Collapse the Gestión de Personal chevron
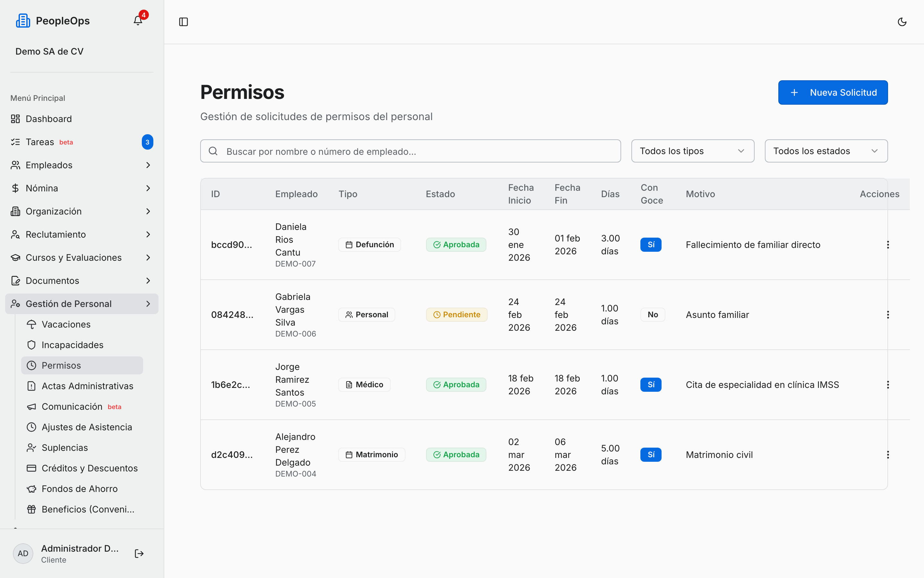 [x=148, y=304]
